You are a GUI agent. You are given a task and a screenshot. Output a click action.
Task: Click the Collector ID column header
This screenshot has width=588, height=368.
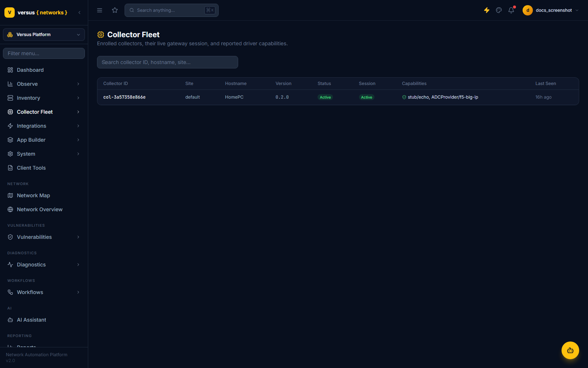coord(115,84)
